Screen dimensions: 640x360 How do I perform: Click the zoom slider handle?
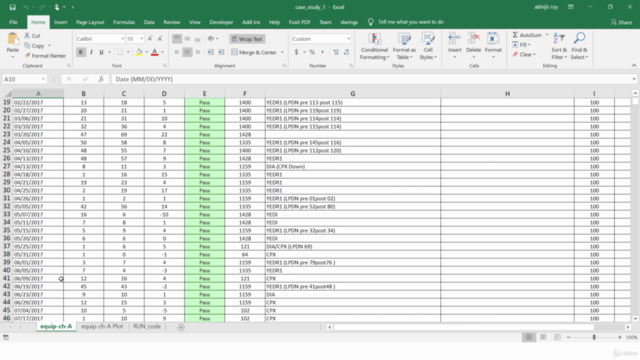594,337
